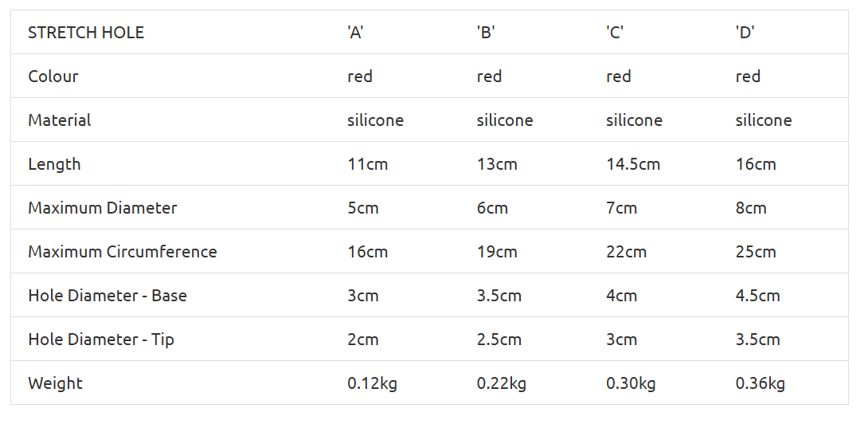The image size is (868, 424).
Task: Click the 4.5cm hole base diameter value
Action: (x=758, y=296)
